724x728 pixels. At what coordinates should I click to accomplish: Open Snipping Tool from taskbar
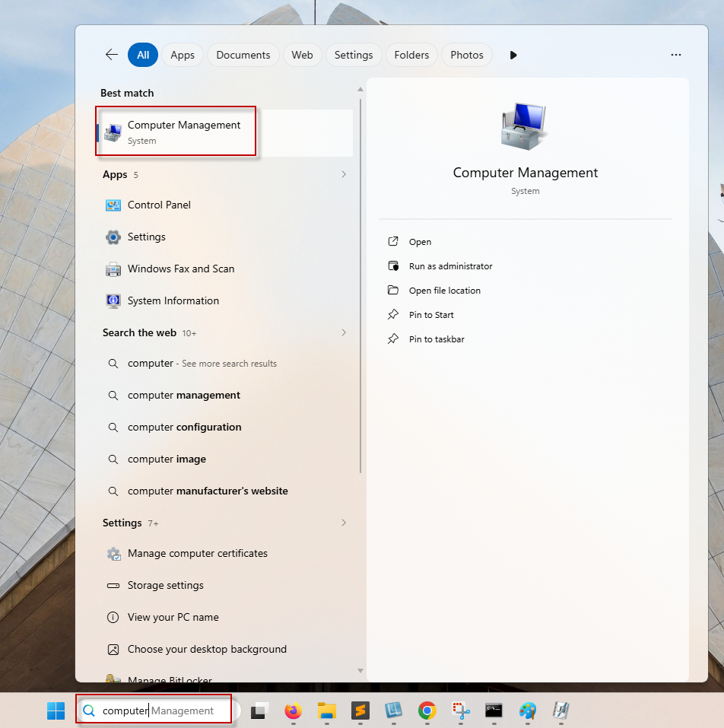[461, 711]
